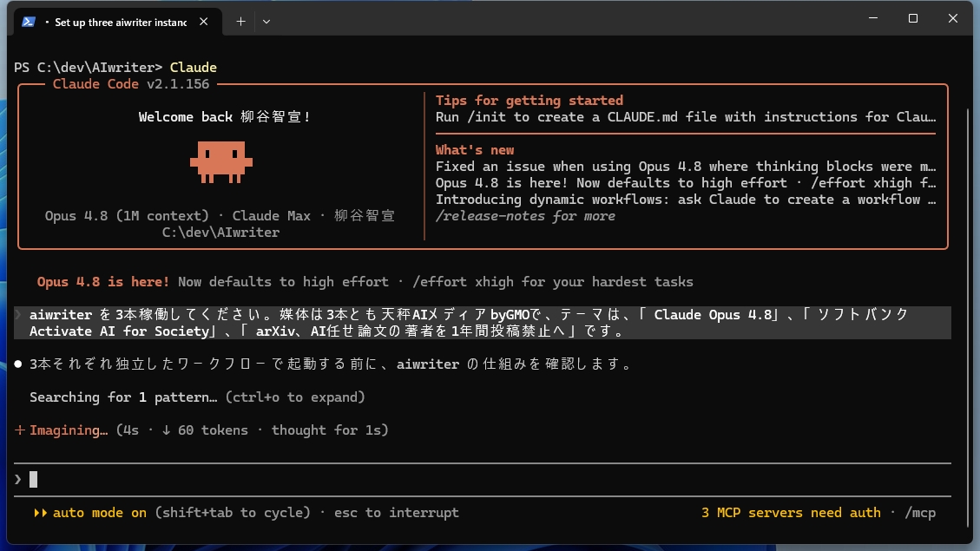
Task: Minimize the terminal window
Action: [873, 18]
